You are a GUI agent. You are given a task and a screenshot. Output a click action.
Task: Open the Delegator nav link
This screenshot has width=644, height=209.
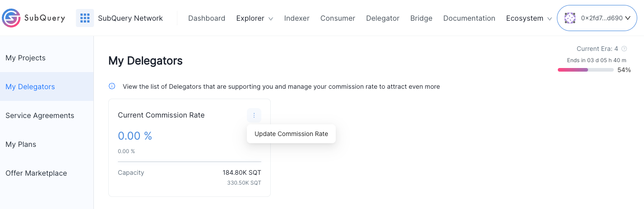[383, 18]
